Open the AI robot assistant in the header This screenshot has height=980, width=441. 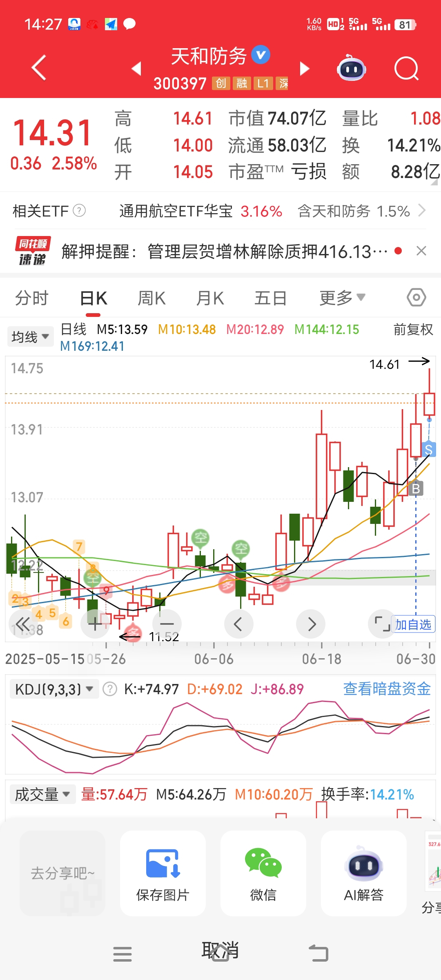click(351, 68)
